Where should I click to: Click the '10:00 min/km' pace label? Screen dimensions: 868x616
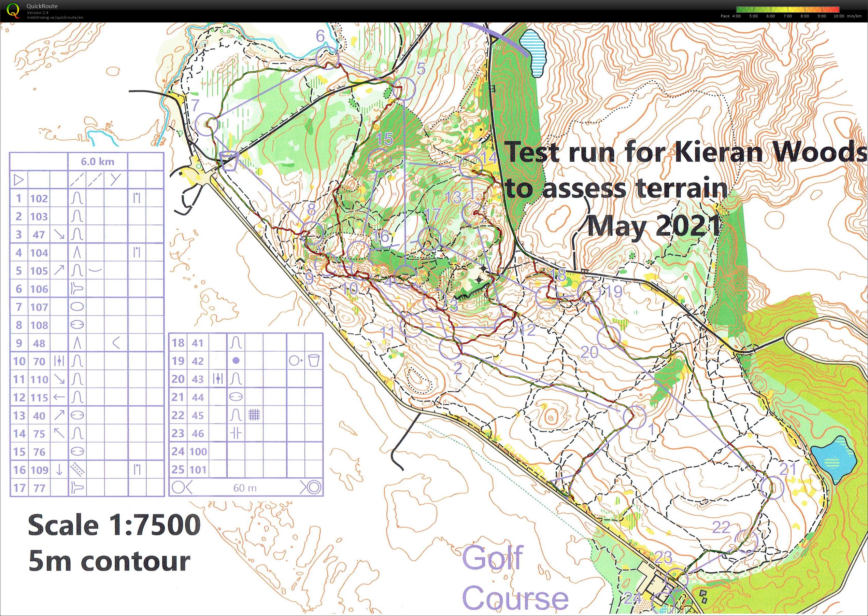pos(847,16)
